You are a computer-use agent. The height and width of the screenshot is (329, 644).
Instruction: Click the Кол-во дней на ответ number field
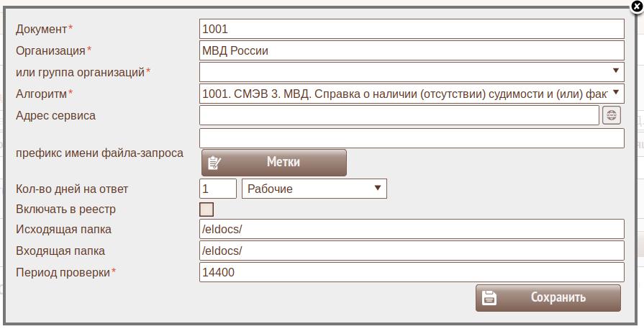tap(217, 189)
